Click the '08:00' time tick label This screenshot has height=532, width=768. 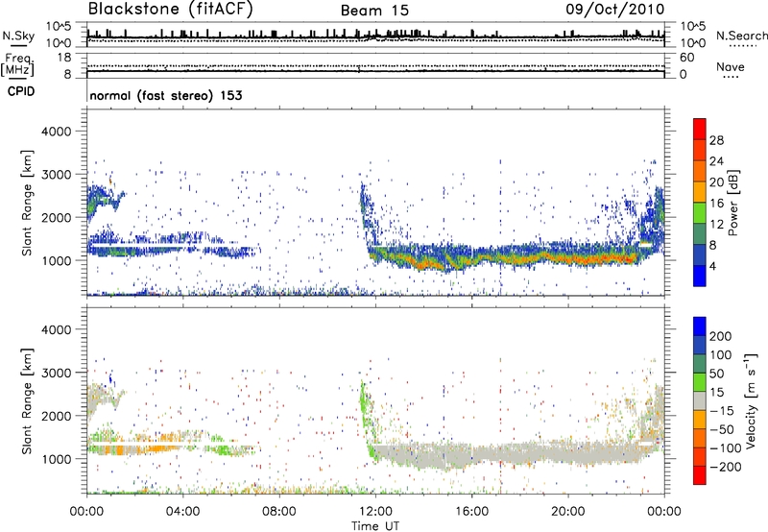click(279, 512)
